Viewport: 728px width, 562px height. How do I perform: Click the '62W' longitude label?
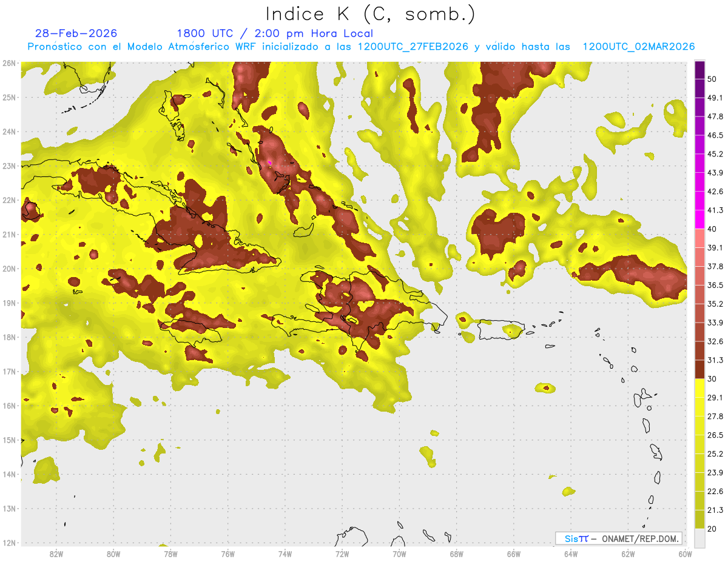628,554
